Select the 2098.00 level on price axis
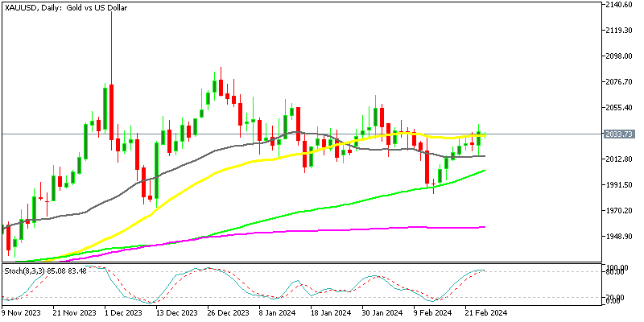The image size is (644, 322). (621, 56)
